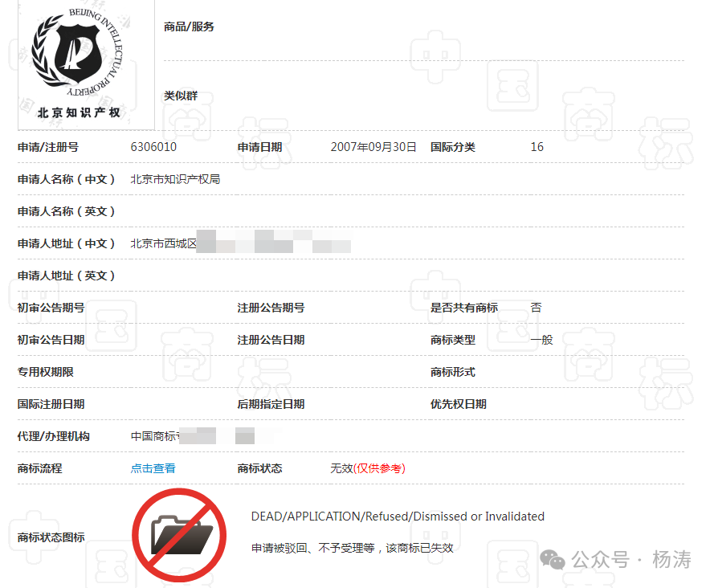The width and height of the screenshot is (714, 588).
Task: Open the 点击查看 trademark process link
Action: click(x=153, y=468)
